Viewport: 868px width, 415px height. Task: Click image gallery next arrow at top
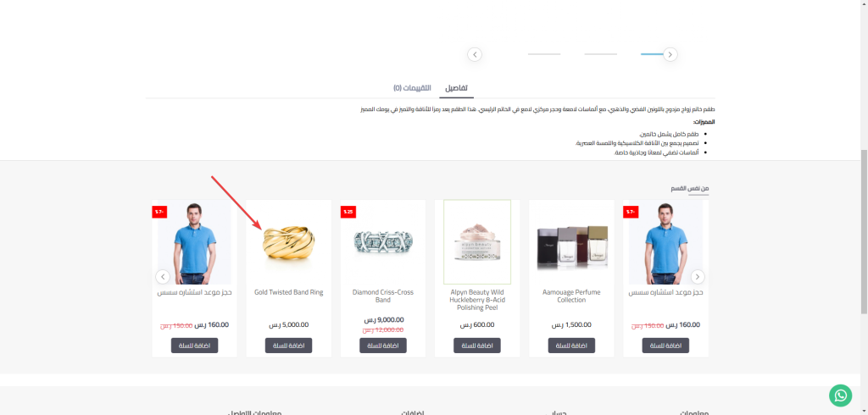pyautogui.click(x=670, y=54)
